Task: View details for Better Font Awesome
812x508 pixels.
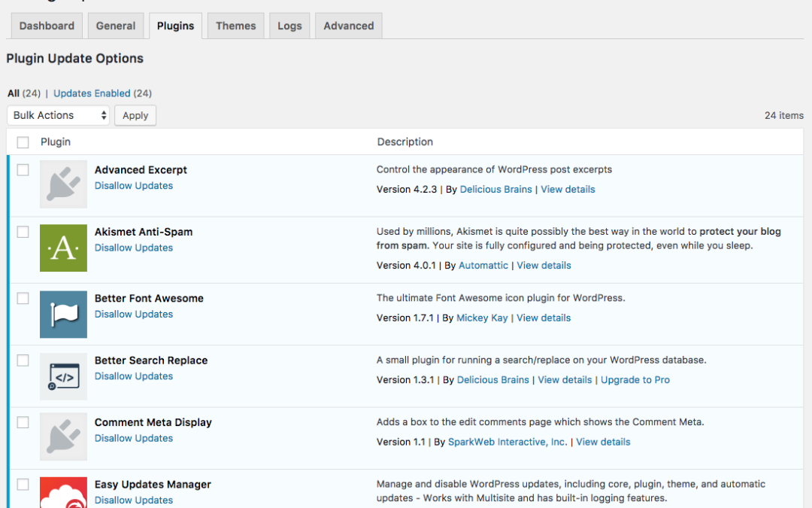Action: tap(544, 318)
